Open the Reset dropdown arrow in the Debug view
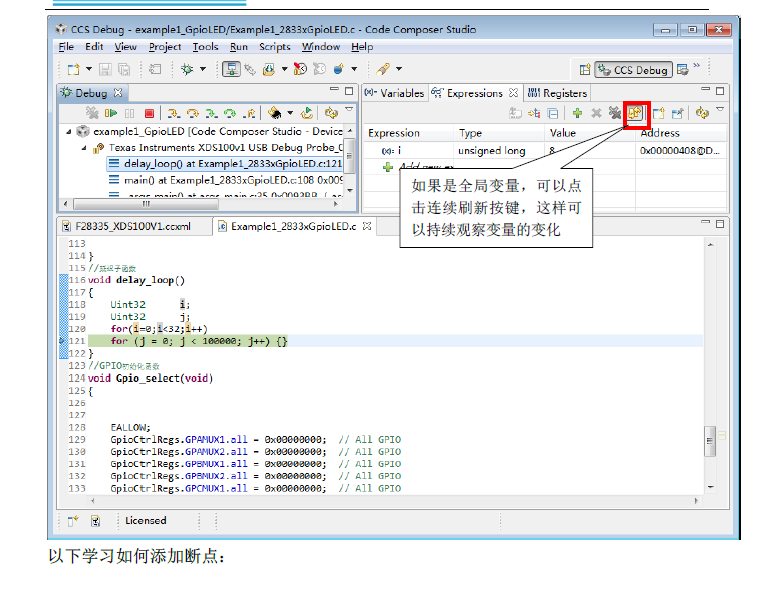Image resolution: width=777 pixels, height=598 pixels. [290, 113]
